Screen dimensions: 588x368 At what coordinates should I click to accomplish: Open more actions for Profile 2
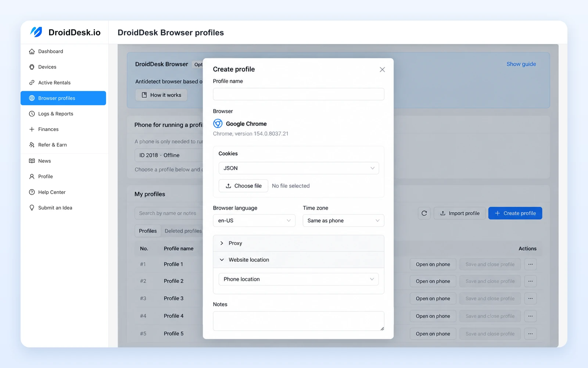click(x=530, y=281)
